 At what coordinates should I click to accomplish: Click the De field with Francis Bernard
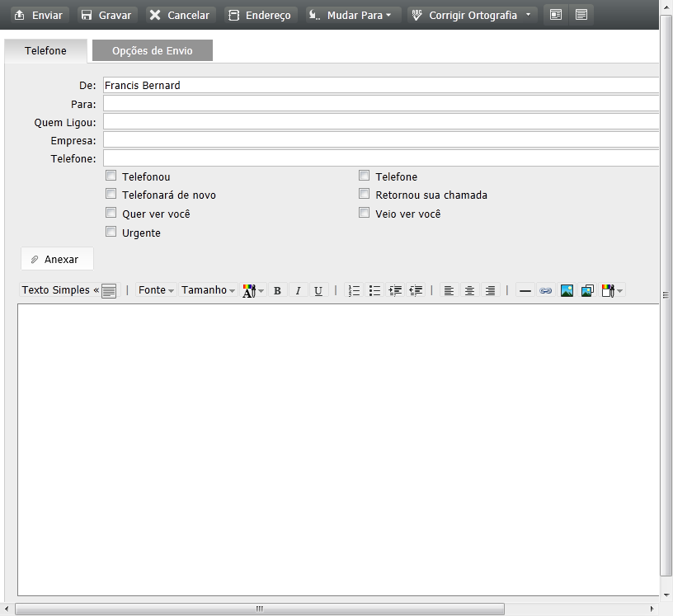pos(381,86)
